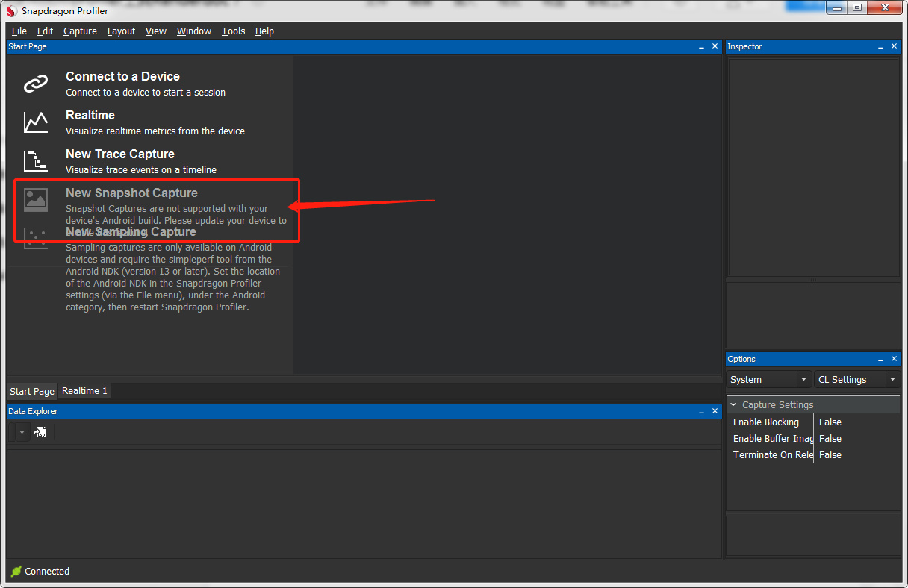Image resolution: width=908 pixels, height=588 pixels.
Task: Switch to the Realtime 1 tab
Action: 84,390
